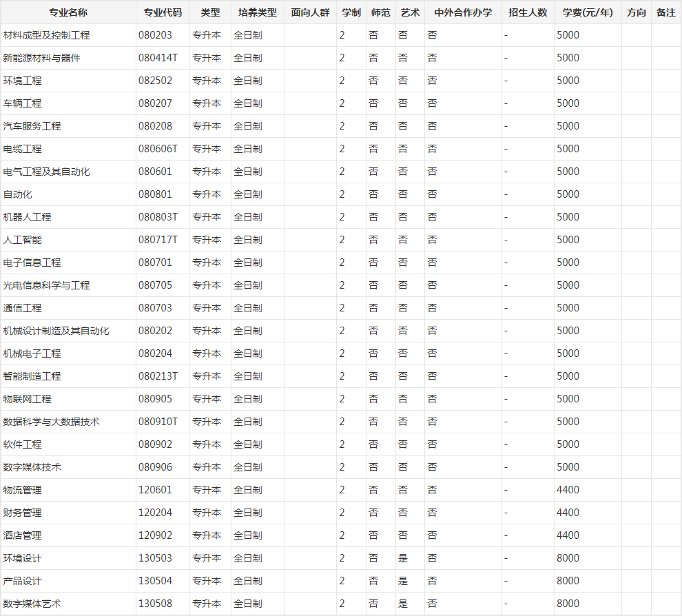Select the 通信工程 major name
This screenshot has width=682, height=616.
tap(22, 308)
